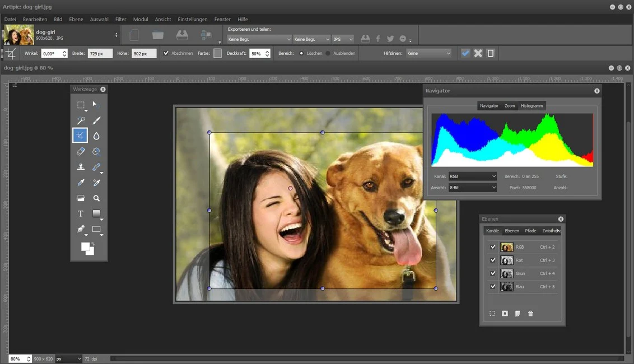Open the Filter menu

[120, 19]
